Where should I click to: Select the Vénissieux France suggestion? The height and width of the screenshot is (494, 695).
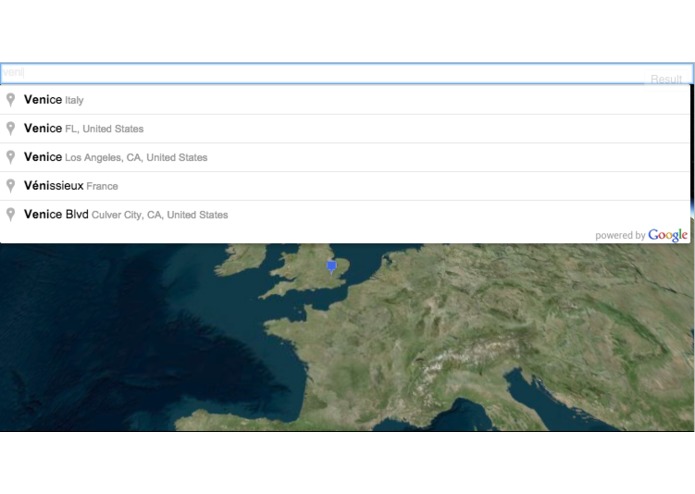pos(345,186)
